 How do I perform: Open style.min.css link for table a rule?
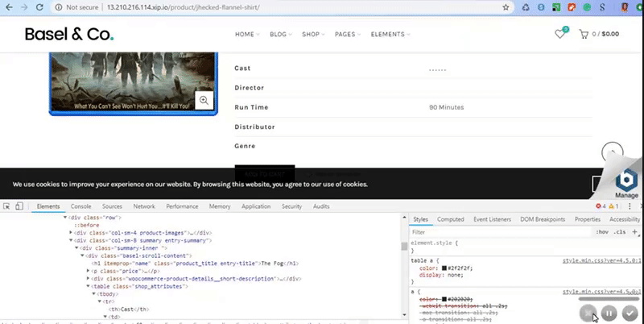[601, 260]
